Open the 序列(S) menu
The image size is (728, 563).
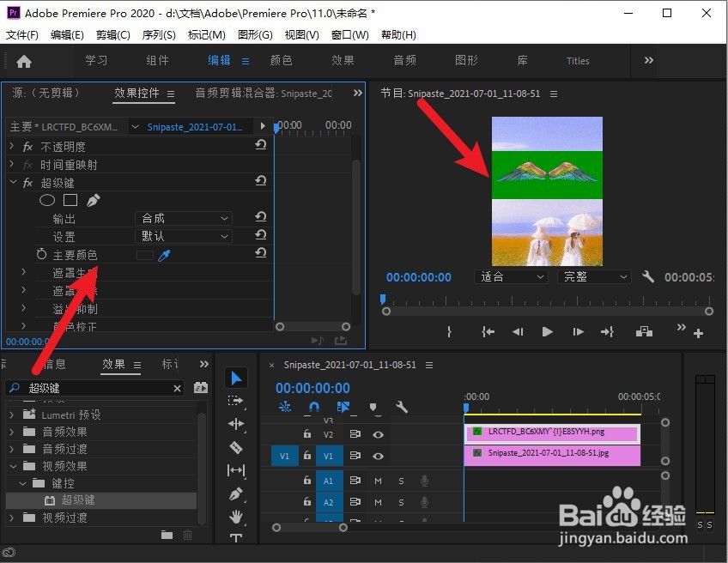coord(159,35)
